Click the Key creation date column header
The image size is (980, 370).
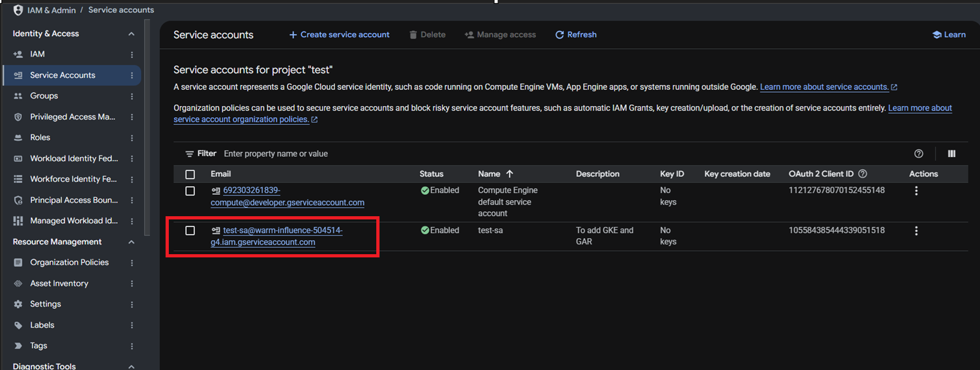pos(737,174)
